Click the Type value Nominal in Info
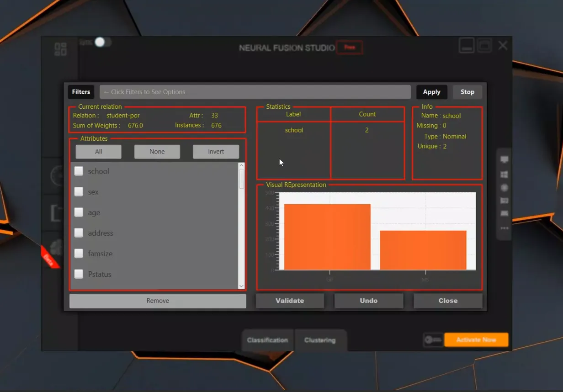 click(x=455, y=137)
